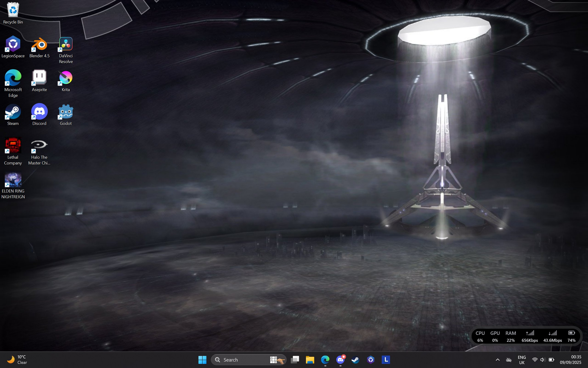Screen dimensions: 588x368
Task: Select the Steam desktop shortcut
Action: point(13,115)
